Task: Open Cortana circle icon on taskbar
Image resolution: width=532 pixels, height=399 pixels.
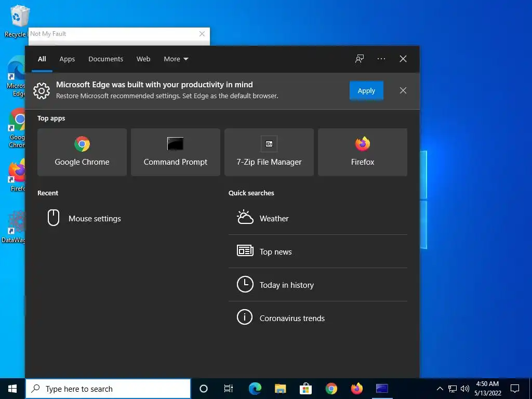Action: tap(203, 389)
